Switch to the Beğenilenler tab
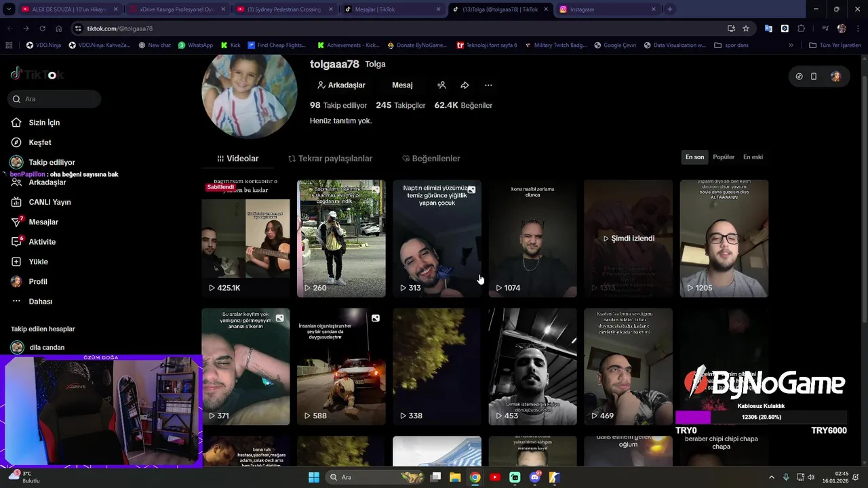The image size is (868, 488). pos(431,159)
